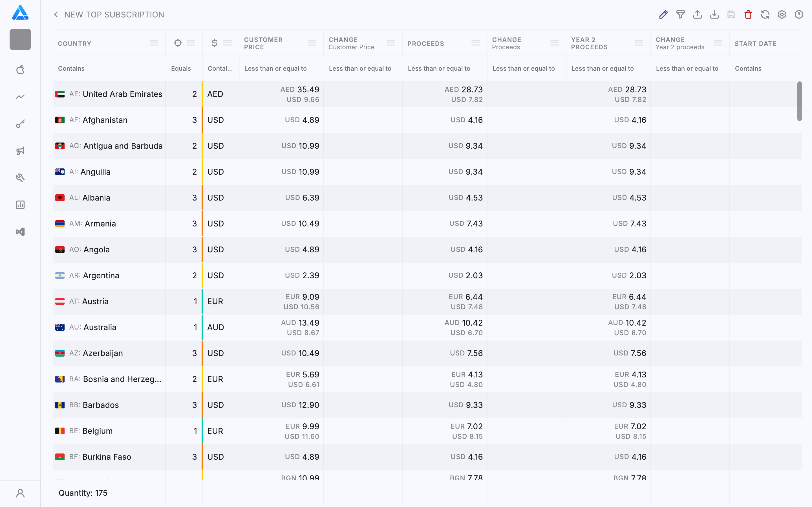812x507 pixels.
Task: Open the megaphone icon in sidebar
Action: pyautogui.click(x=20, y=151)
